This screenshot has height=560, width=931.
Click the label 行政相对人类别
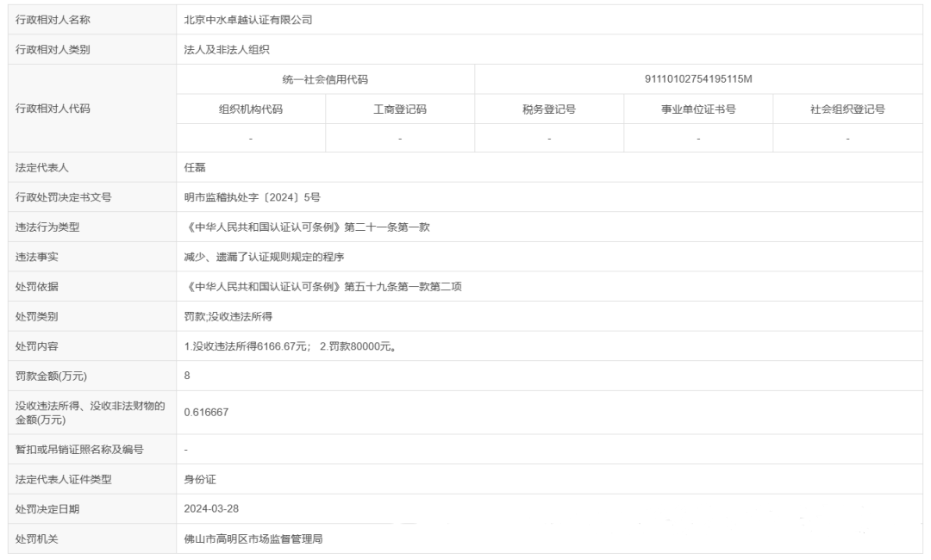(53, 49)
